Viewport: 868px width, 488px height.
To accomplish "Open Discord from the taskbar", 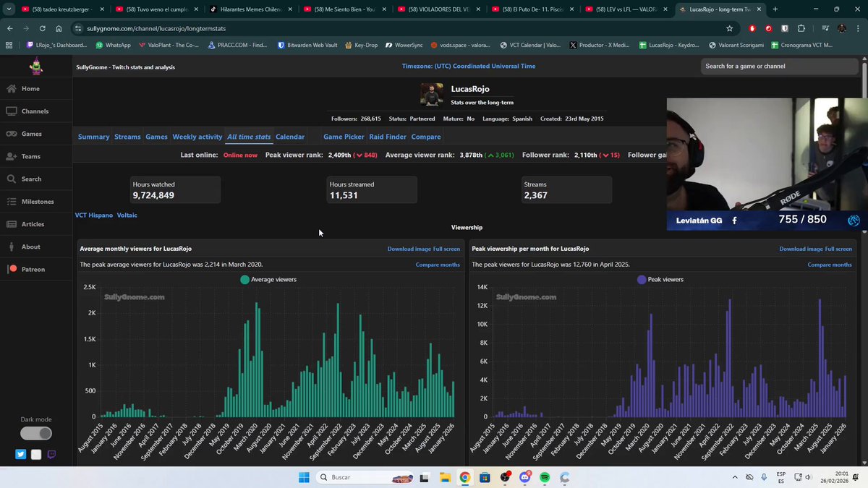I will point(524,477).
